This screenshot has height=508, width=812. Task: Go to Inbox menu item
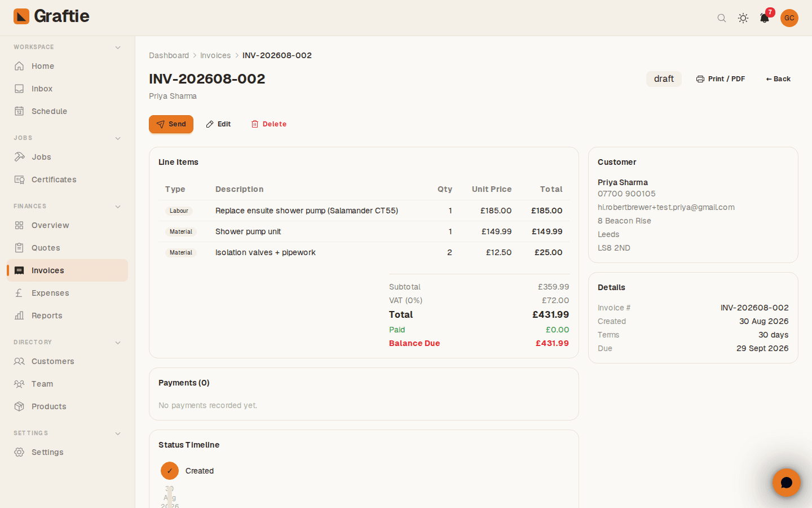click(68, 89)
